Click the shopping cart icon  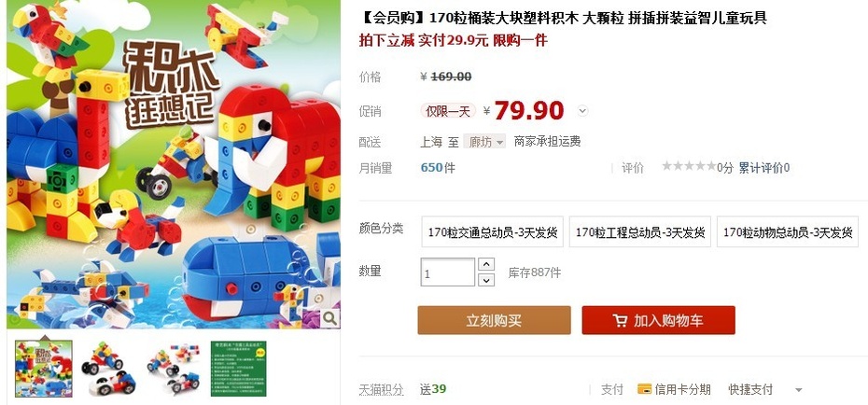(620, 320)
